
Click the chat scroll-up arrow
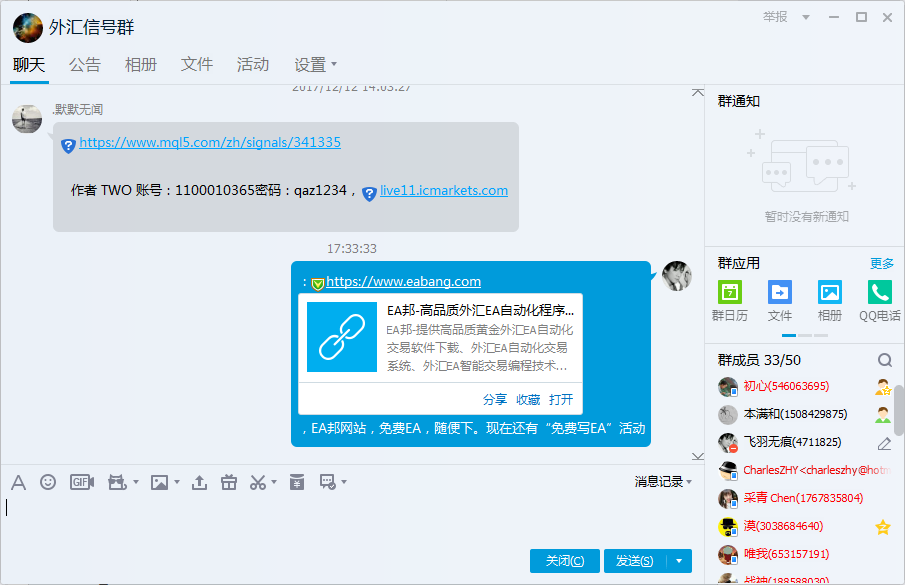(698, 92)
